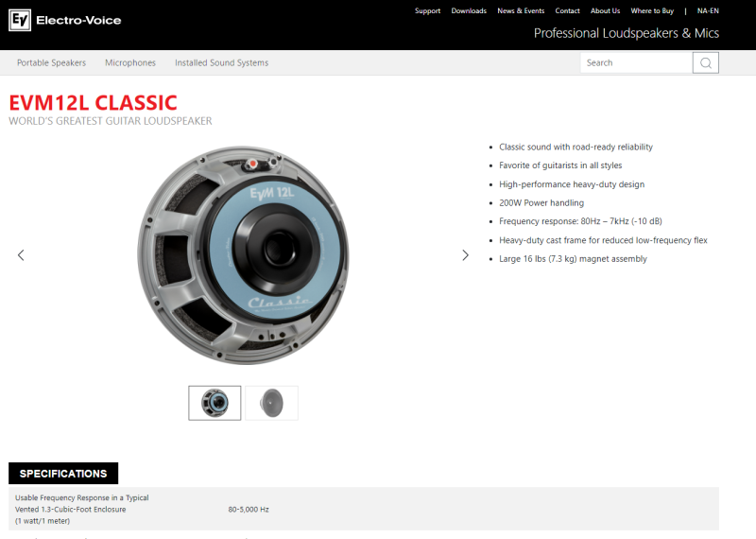Click the Electro-Voice brand name text

pyautogui.click(x=78, y=20)
